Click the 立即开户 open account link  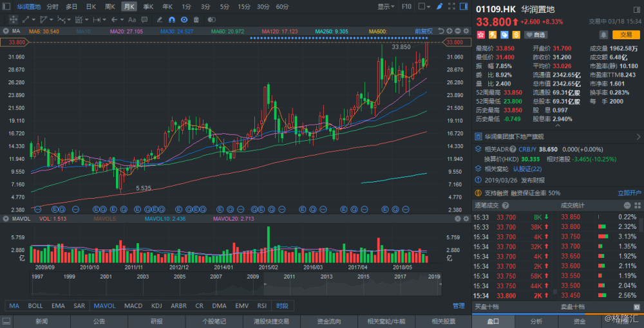click(630, 192)
